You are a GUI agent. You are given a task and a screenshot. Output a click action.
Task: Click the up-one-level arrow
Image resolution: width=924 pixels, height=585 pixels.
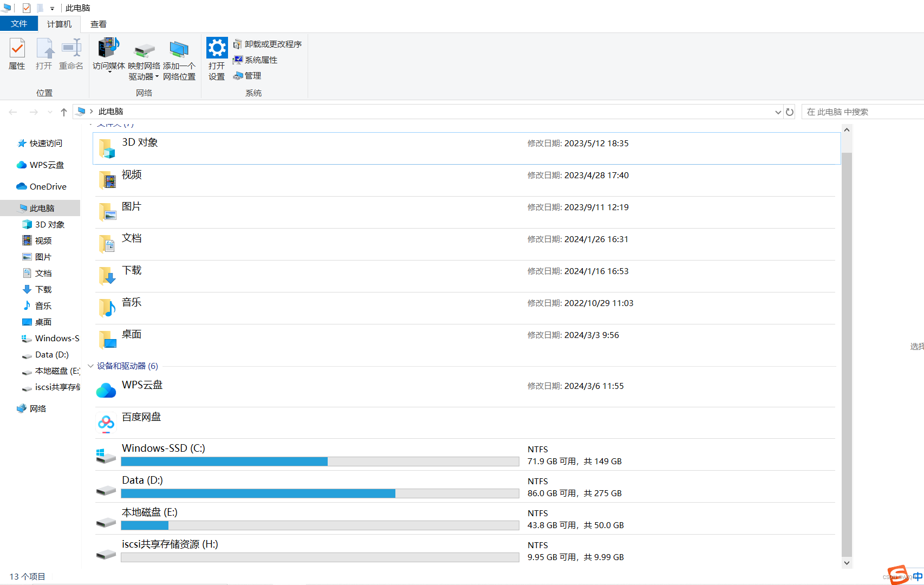[64, 112]
